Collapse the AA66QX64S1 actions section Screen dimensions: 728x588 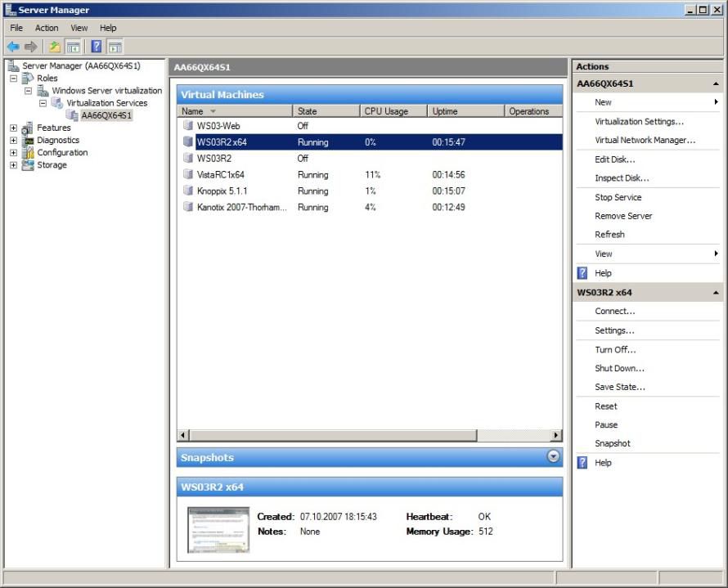coord(716,84)
